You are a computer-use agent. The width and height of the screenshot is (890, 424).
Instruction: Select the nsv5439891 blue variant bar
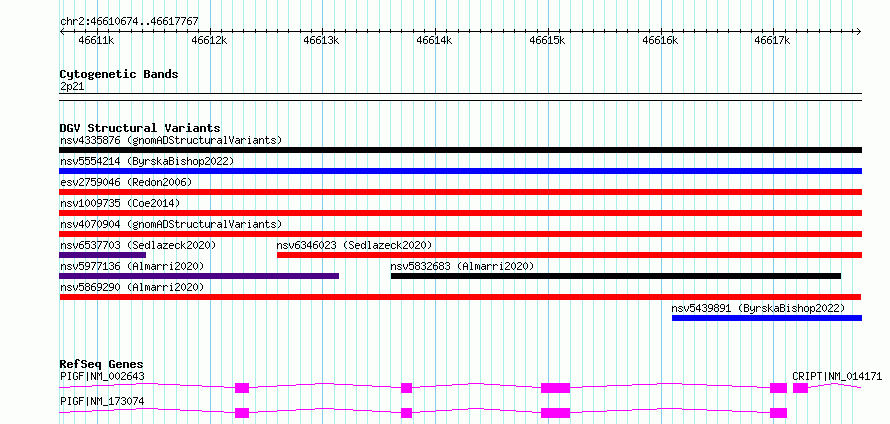(x=767, y=318)
